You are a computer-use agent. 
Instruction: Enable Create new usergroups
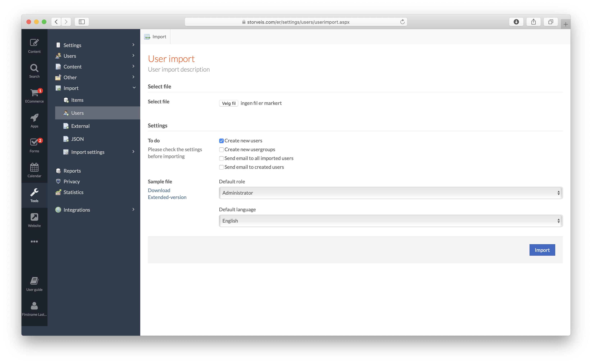coord(221,150)
